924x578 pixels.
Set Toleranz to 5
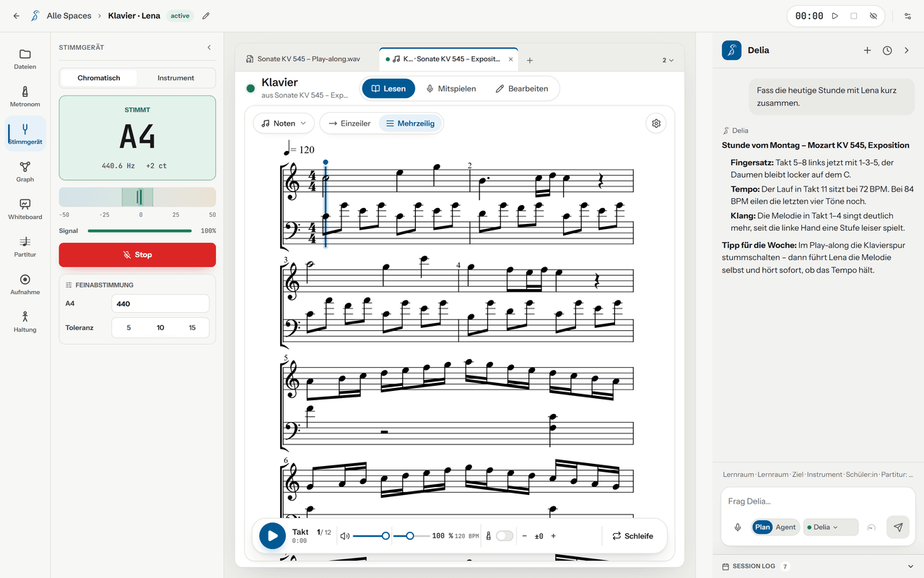[x=128, y=327]
